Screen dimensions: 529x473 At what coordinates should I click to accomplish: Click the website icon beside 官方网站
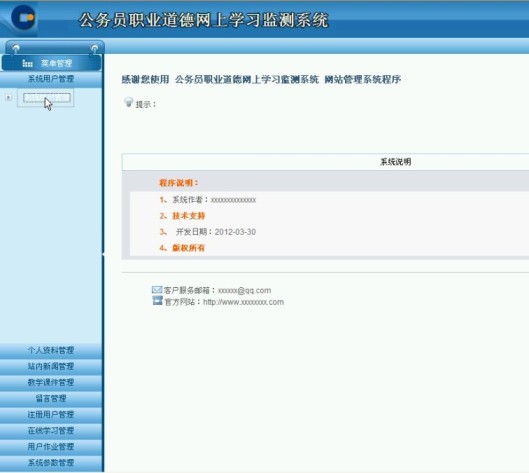[157, 300]
